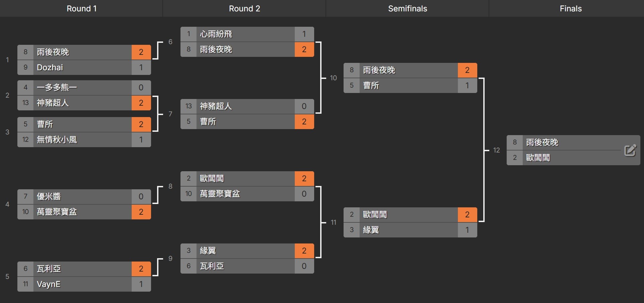
Task: Click Dozhai in Round 1 match 1
Action: [50, 68]
